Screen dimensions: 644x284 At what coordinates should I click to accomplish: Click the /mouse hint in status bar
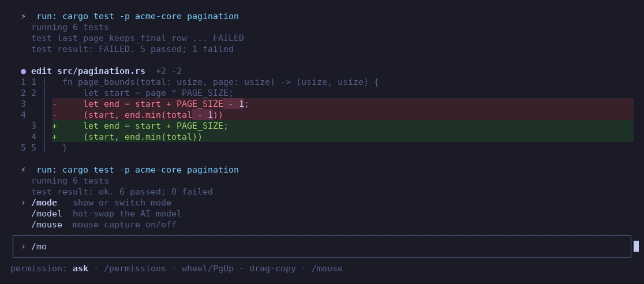point(327,269)
